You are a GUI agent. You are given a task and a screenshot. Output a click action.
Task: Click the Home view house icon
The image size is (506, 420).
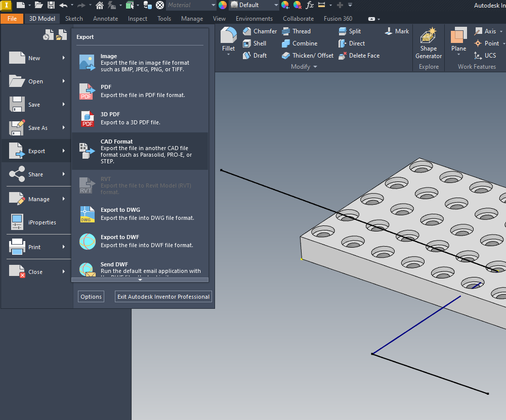pyautogui.click(x=99, y=5)
